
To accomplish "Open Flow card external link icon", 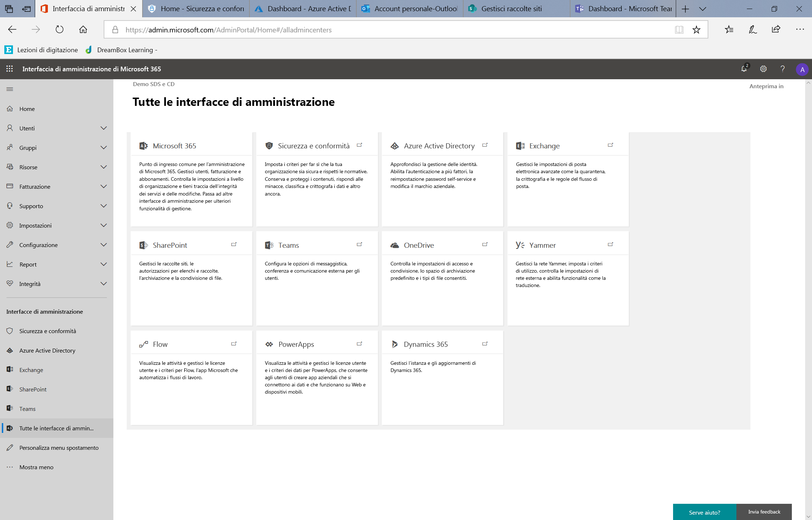I will coord(234,344).
